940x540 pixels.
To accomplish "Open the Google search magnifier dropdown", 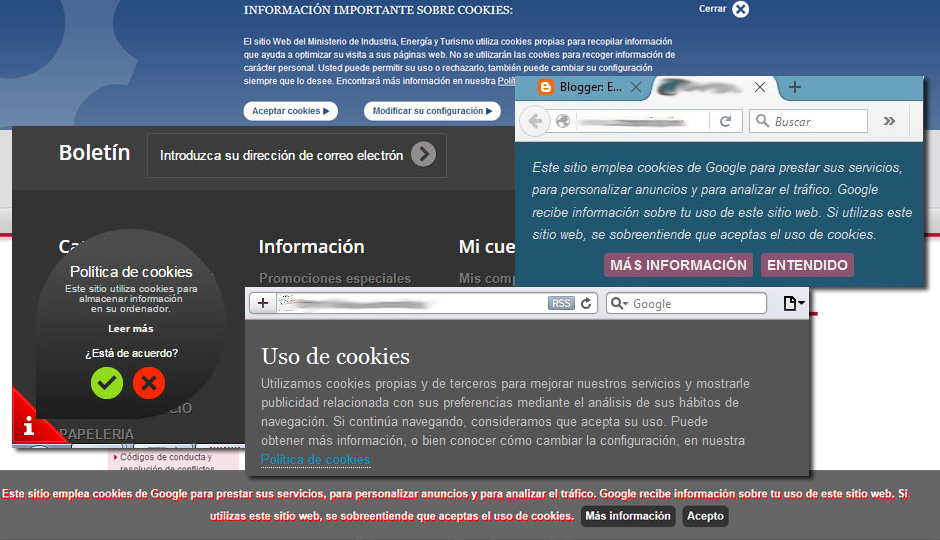I will pyautogui.click(x=619, y=303).
